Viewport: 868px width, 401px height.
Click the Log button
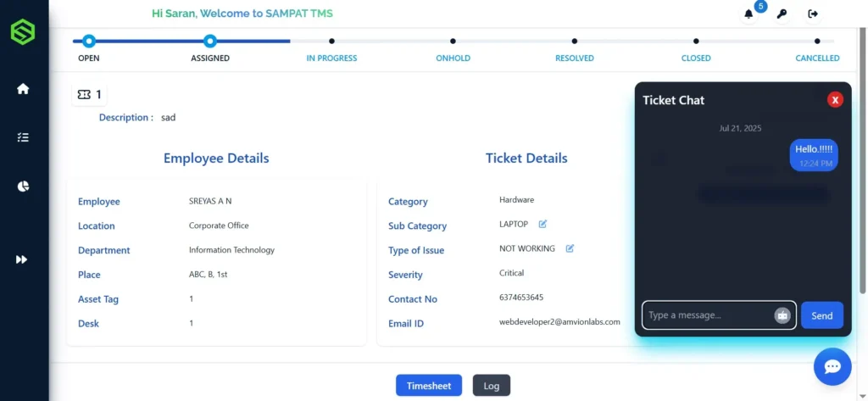[491, 386]
